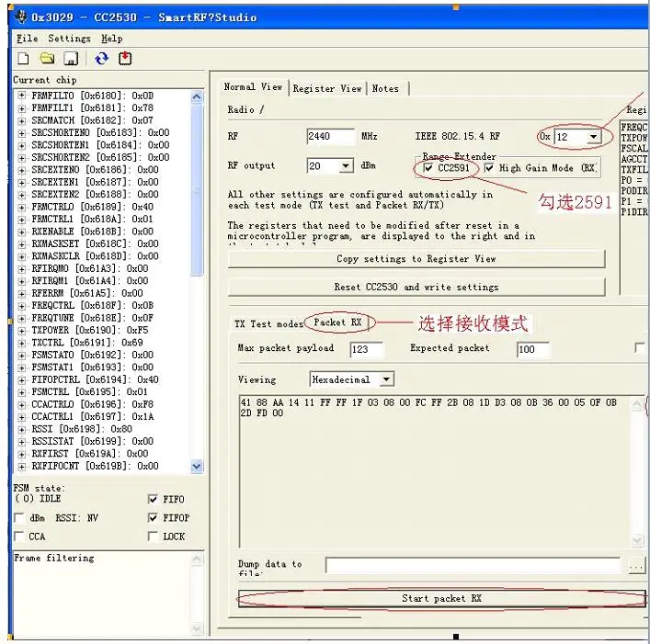Enable the LOCK checkbox
650x644 pixels.
153,537
